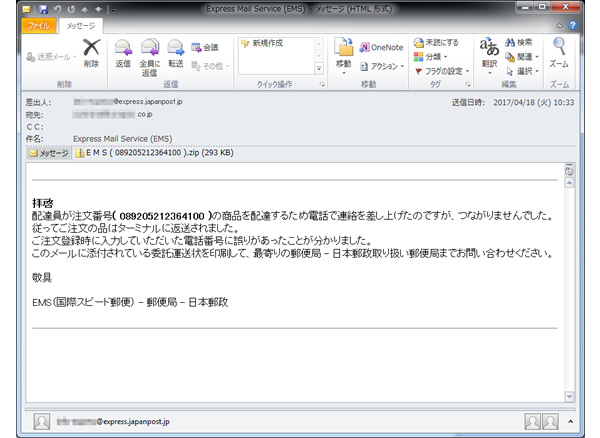Click scroll up arrow in message body

click(569, 183)
